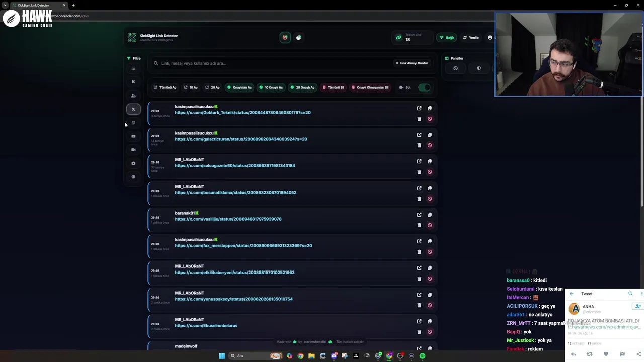644x362 pixels.
Task: Open the fax_merstappen status link
Action: (244, 246)
